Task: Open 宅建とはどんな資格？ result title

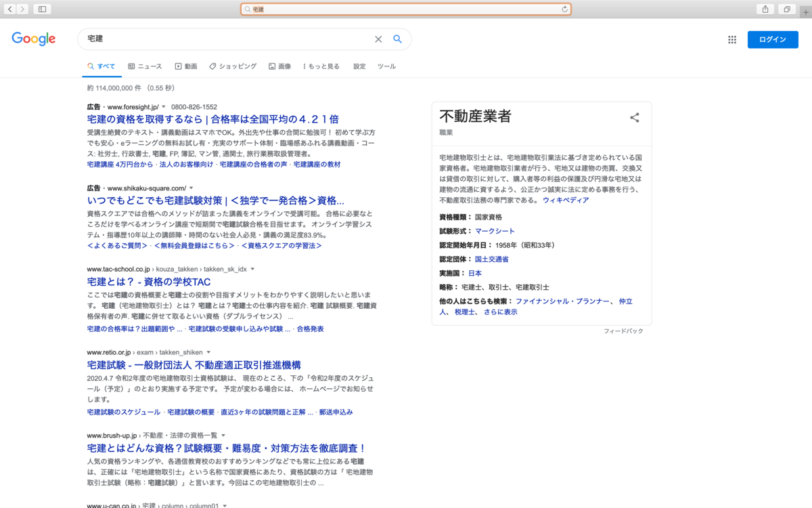Action: pos(227,448)
